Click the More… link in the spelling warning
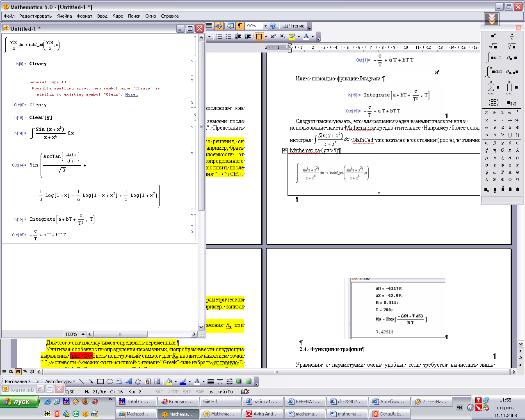Screen dimensions: 525x420 pos(131,94)
